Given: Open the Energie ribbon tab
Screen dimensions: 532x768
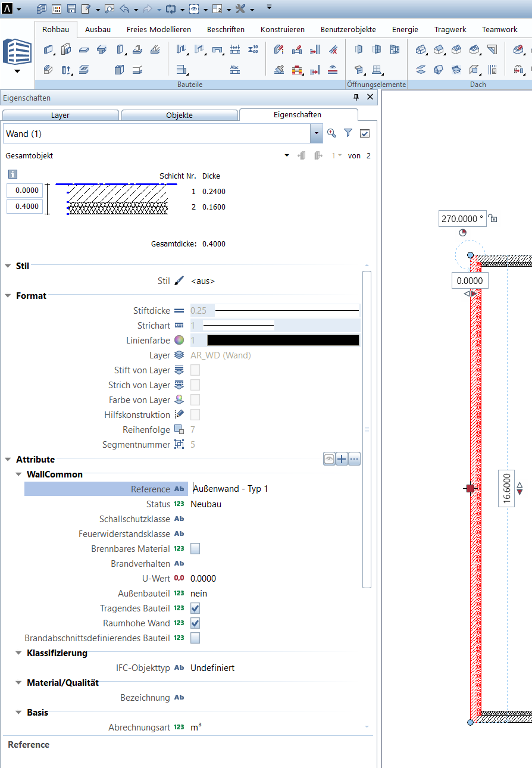Looking at the screenshot, I should coord(405,29).
